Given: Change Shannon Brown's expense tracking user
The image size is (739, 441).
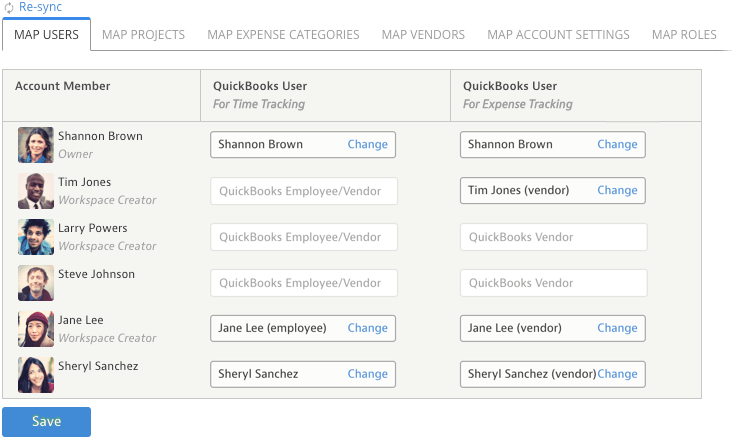Looking at the screenshot, I should (617, 144).
